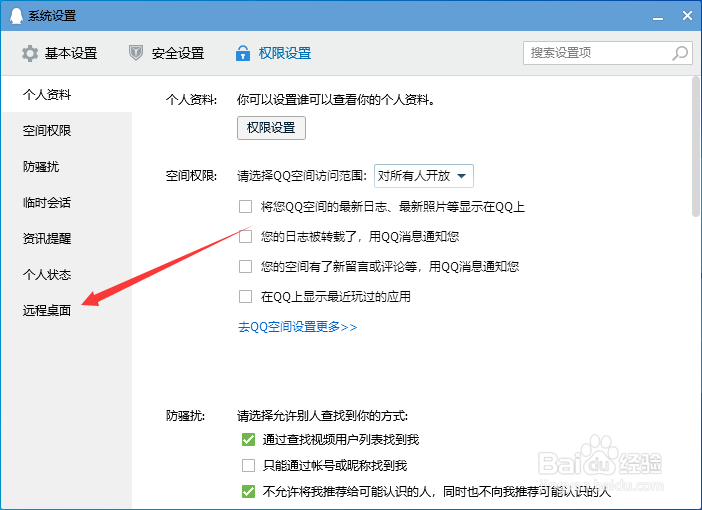Click the 权限设置 button under 个人资料
The height and width of the screenshot is (510, 702).
coord(271,128)
